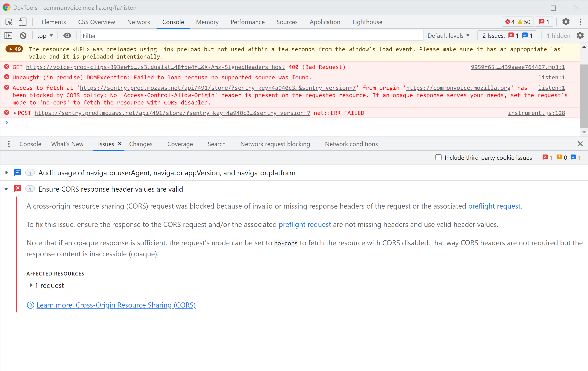Image resolution: width=588 pixels, height=371 pixels.
Task: Open instrument.js:128 source link
Action: click(536, 113)
